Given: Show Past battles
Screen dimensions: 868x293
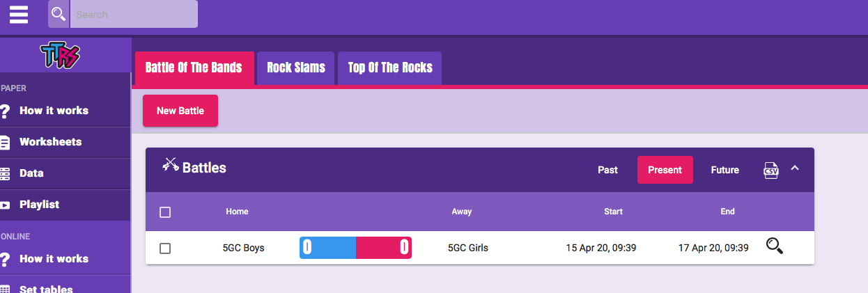Looking at the screenshot, I should 607,170.
